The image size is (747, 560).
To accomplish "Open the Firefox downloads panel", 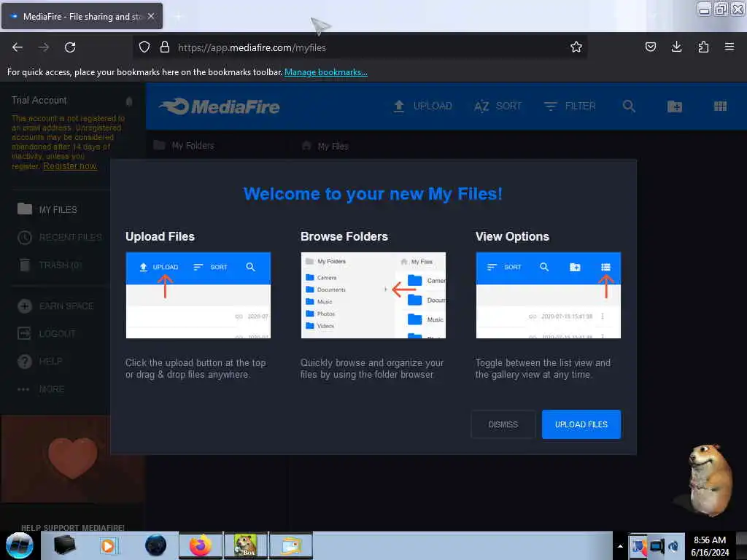I will click(x=676, y=47).
